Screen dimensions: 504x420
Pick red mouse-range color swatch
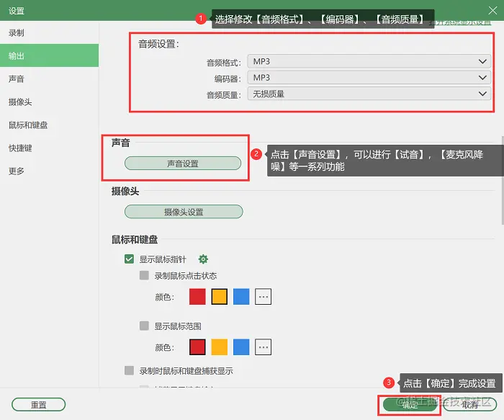point(197,347)
